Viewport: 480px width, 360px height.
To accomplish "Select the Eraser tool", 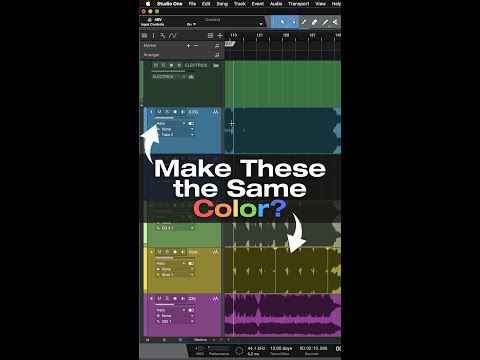I will coord(314,22).
